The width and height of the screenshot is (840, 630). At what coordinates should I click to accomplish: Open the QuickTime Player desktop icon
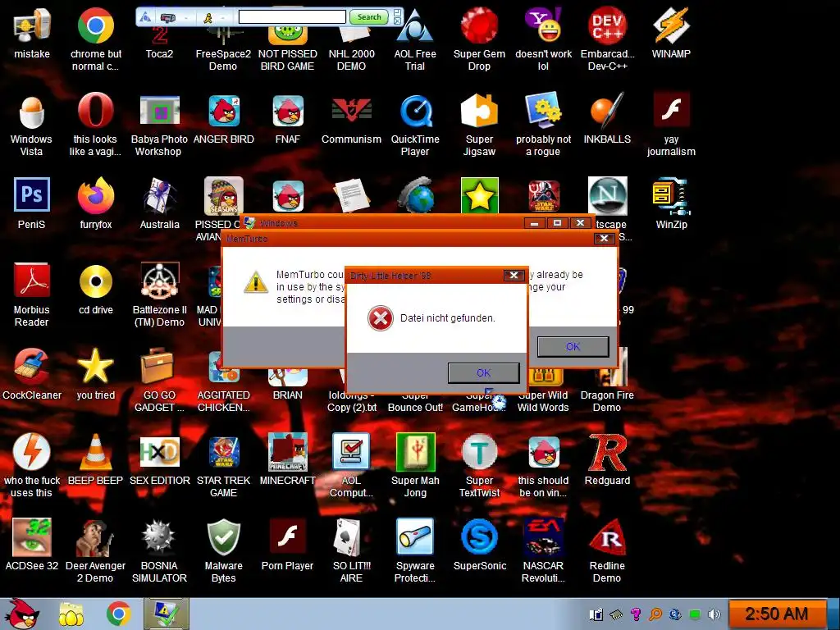click(x=414, y=125)
